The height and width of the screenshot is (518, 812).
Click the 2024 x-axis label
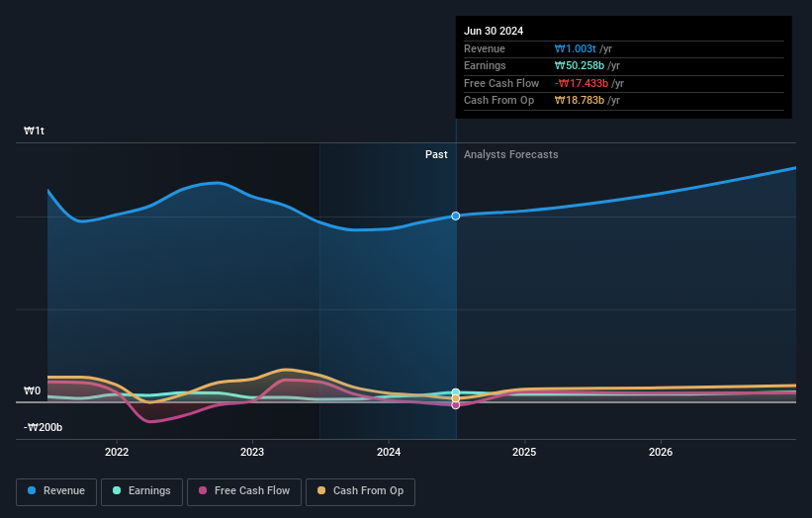pyautogui.click(x=389, y=452)
